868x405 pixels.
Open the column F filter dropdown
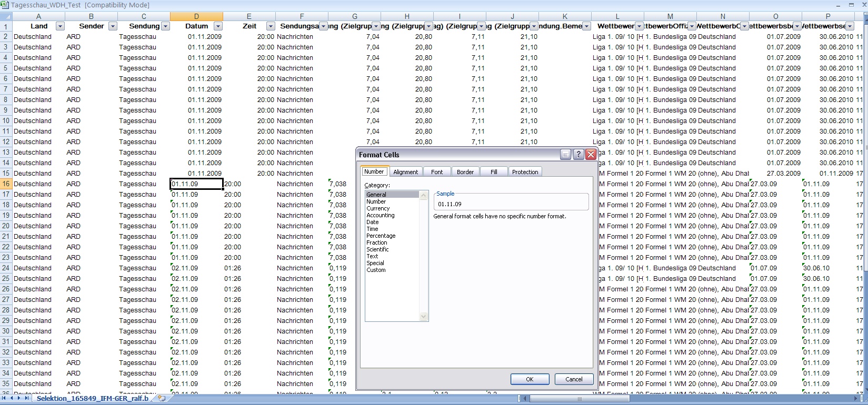click(x=323, y=26)
